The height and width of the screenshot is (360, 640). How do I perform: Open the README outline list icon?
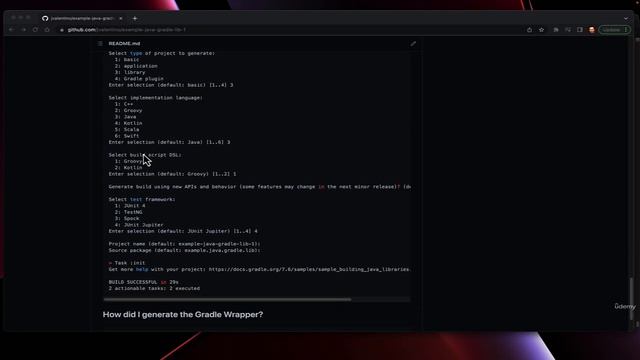(100, 43)
